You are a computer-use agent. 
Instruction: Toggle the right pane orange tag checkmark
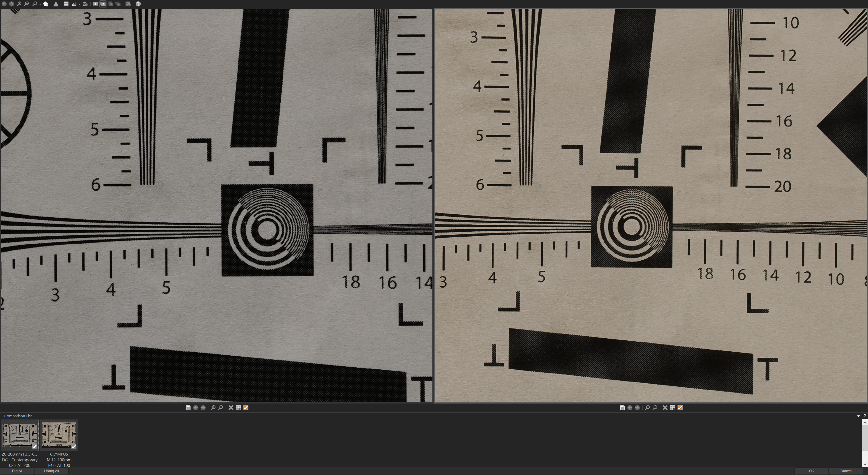click(680, 408)
